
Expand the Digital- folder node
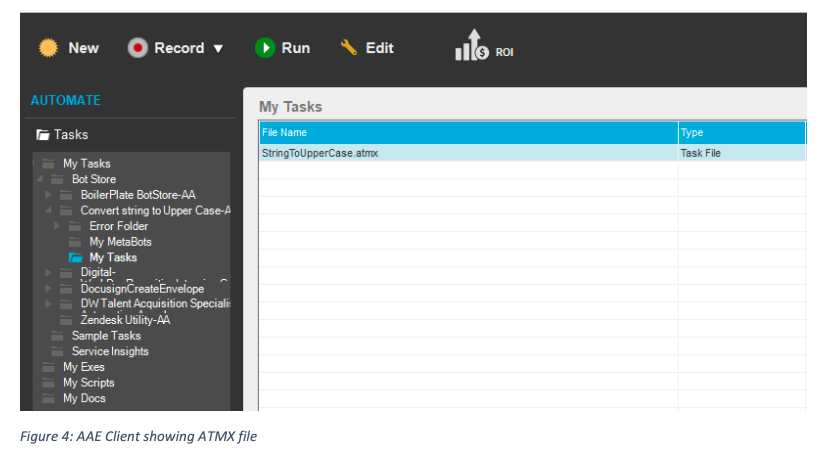point(49,273)
